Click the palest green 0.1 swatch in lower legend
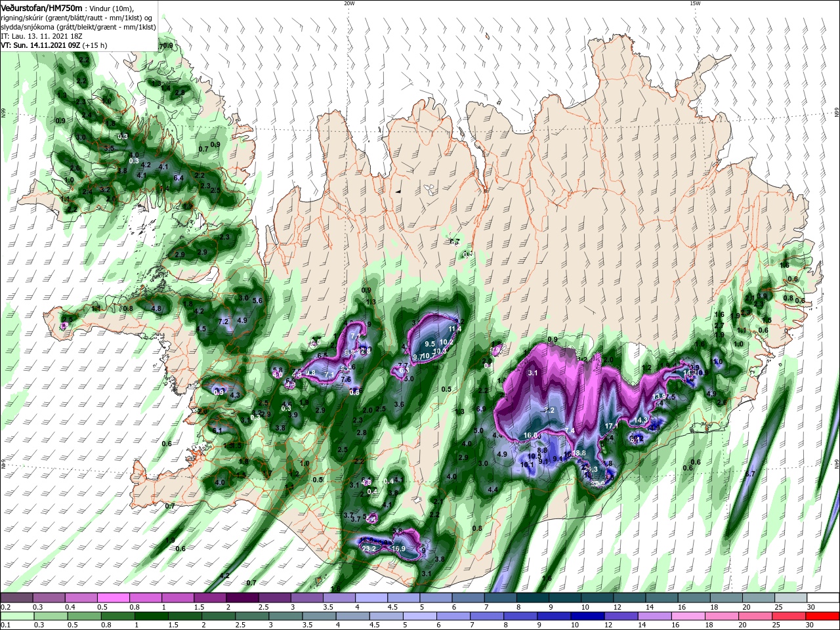Image resolution: width=840 pixels, height=630 pixels. tap(16, 616)
